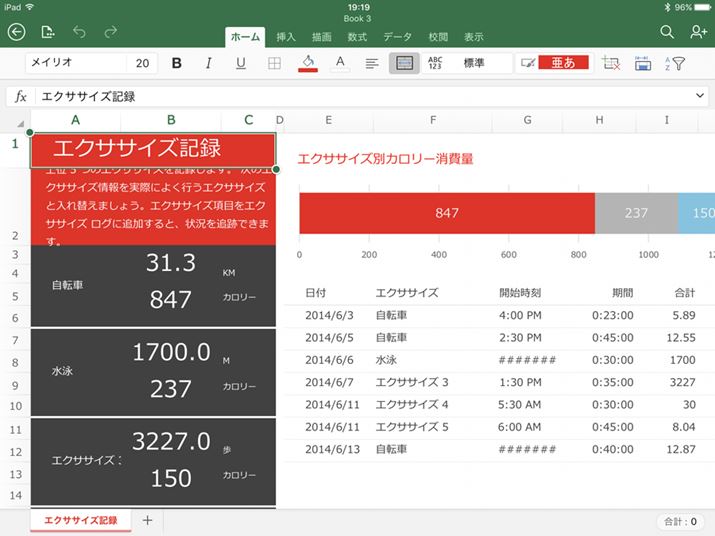Open the ABC 123 number format icon
Viewport: 715px width, 536px height.
click(x=435, y=63)
